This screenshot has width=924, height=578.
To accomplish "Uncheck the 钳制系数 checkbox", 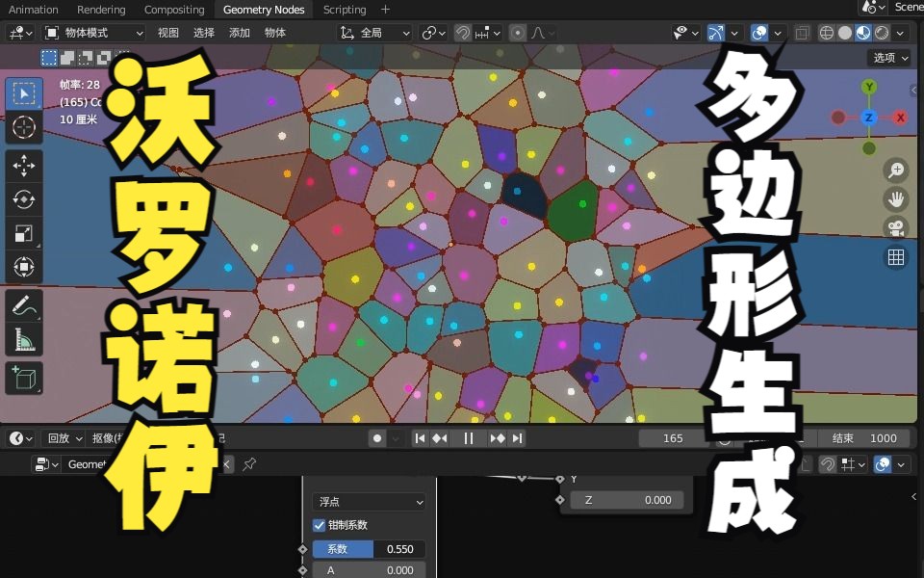I will tap(319, 525).
